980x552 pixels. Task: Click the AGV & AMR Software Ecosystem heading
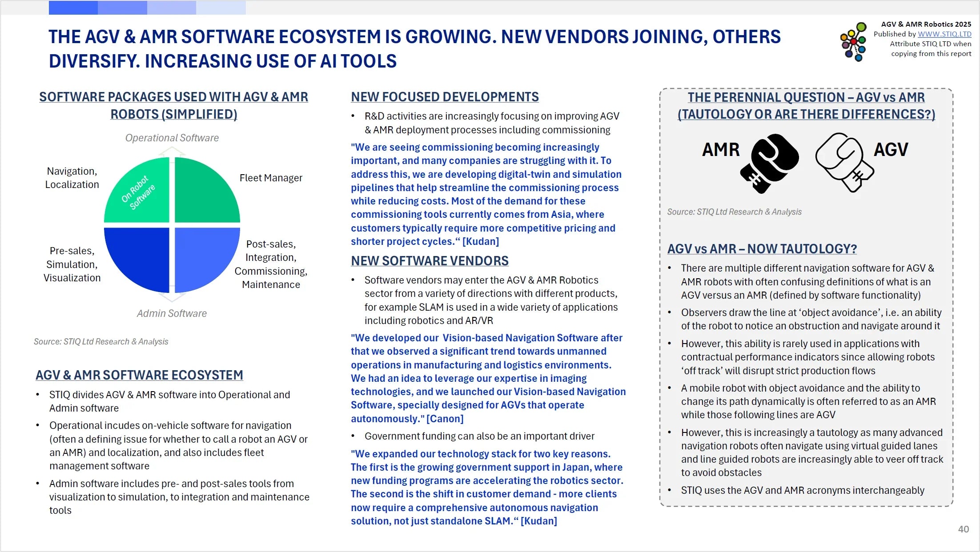click(x=139, y=375)
